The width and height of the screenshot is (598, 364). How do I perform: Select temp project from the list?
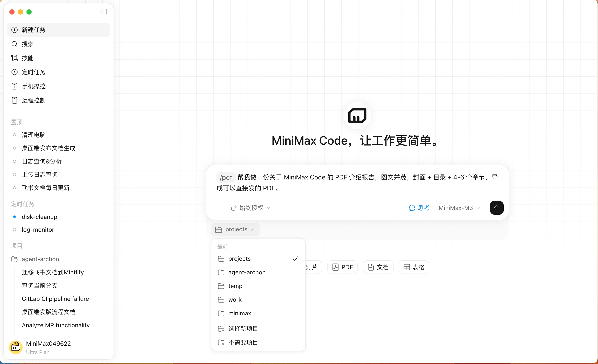258,286
